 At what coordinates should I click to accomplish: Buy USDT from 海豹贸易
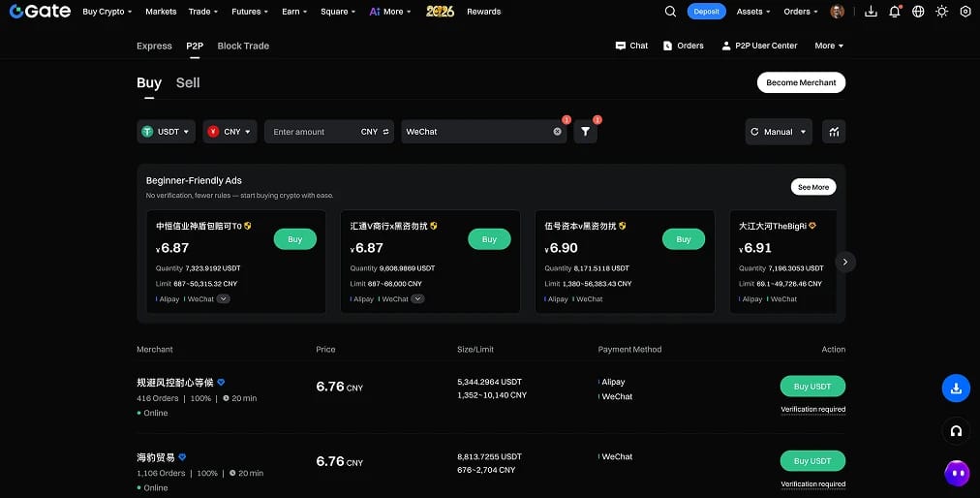(812, 461)
